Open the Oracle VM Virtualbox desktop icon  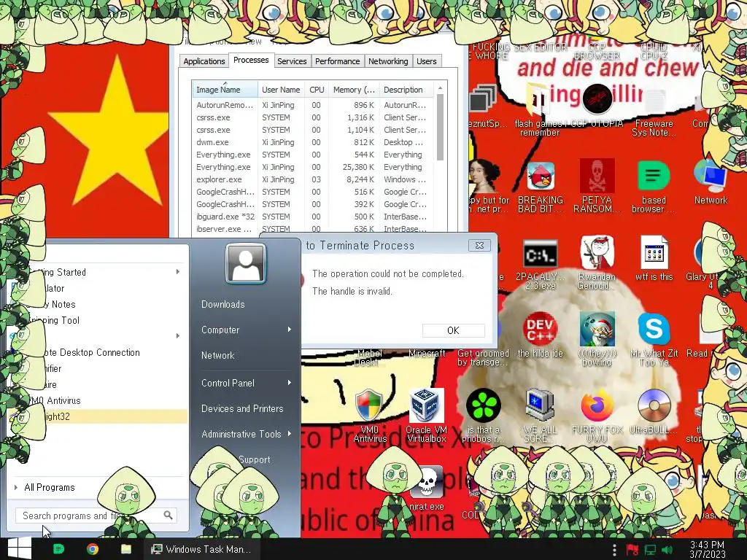pos(426,405)
